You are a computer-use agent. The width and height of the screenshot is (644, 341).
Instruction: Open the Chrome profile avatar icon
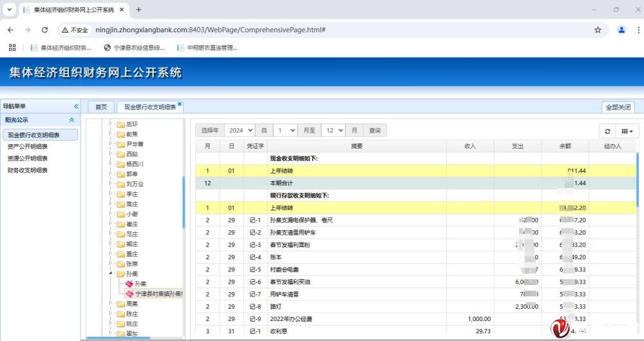click(621, 30)
